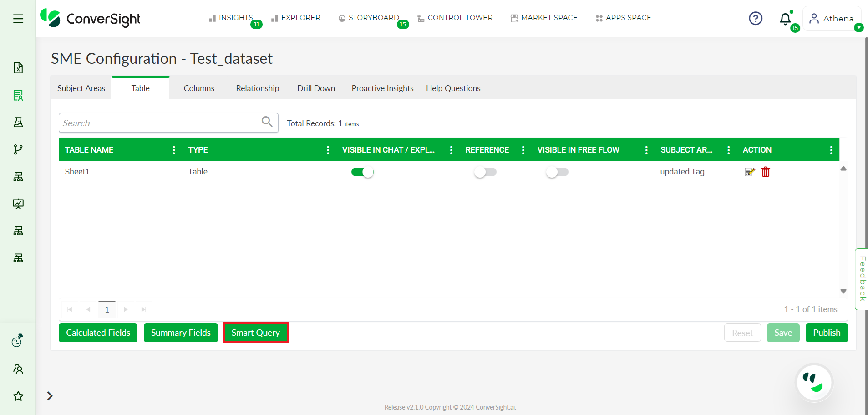The width and height of the screenshot is (868, 415).
Task: Sort by the Table Name header
Action: 89,150
